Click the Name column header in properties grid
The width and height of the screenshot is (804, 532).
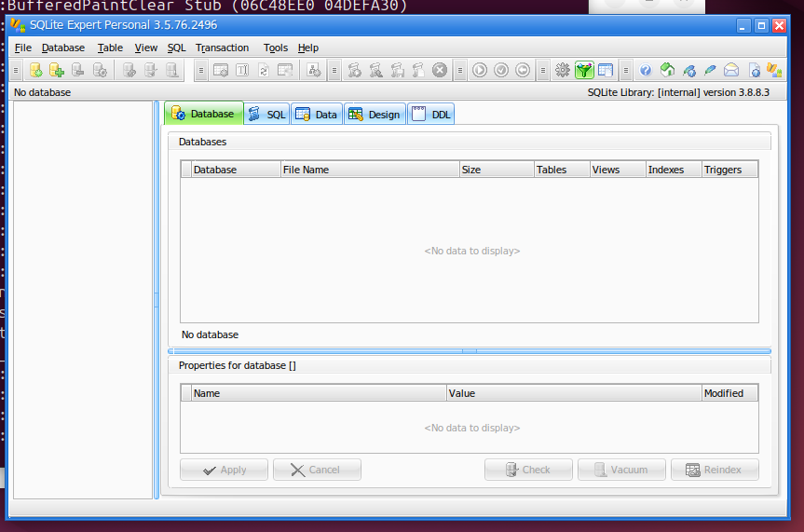tap(319, 393)
